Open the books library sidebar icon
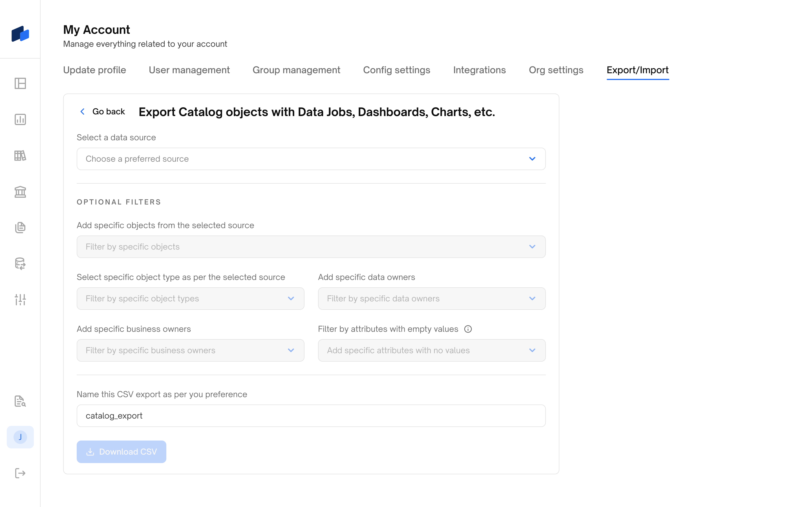Screen dimensions: 812x507 pos(20,155)
